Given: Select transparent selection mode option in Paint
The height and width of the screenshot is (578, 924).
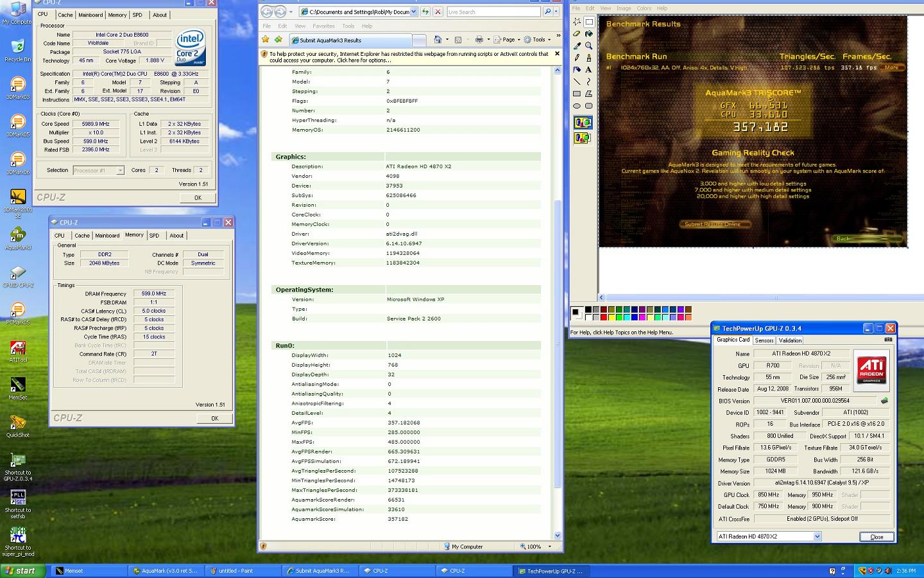Looking at the screenshot, I should click(x=583, y=137).
